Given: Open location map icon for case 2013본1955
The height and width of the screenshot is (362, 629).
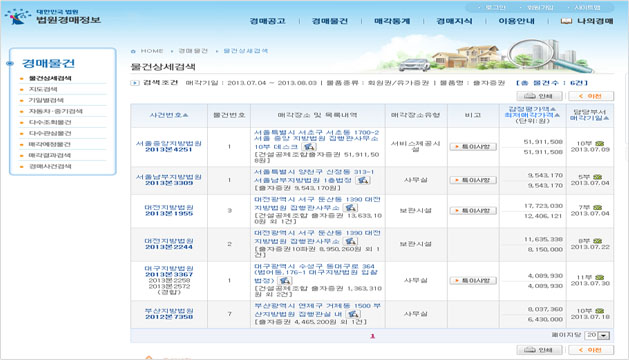Looking at the screenshot, I should pos(350,207).
